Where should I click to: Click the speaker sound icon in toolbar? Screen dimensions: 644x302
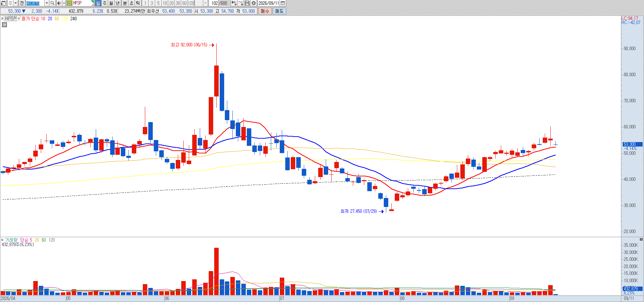pos(59,3)
